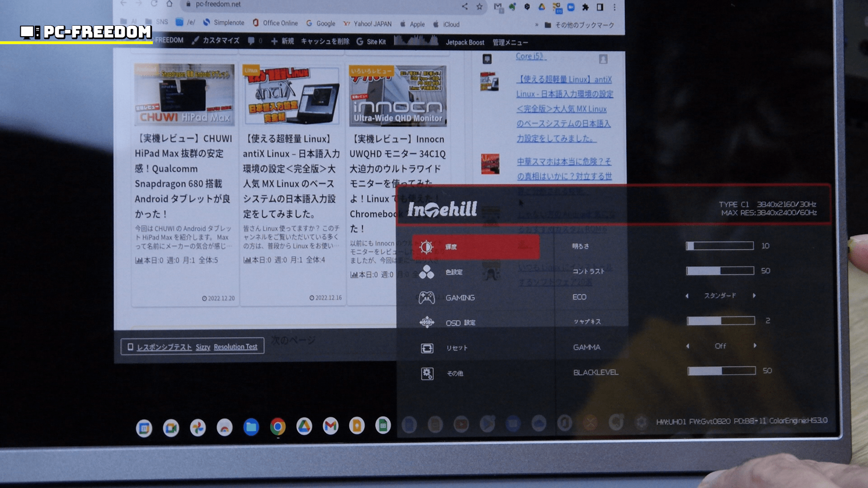Click the CHUWI HiPad Max thumbnail

(184, 95)
